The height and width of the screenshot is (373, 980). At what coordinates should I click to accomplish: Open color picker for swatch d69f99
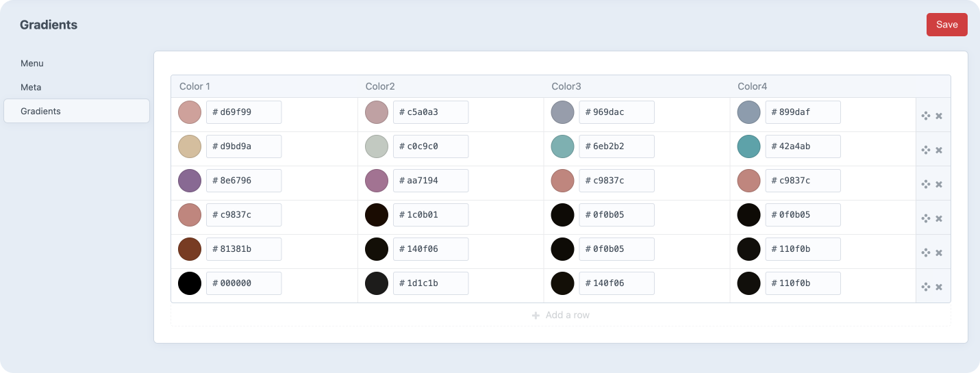pos(190,112)
